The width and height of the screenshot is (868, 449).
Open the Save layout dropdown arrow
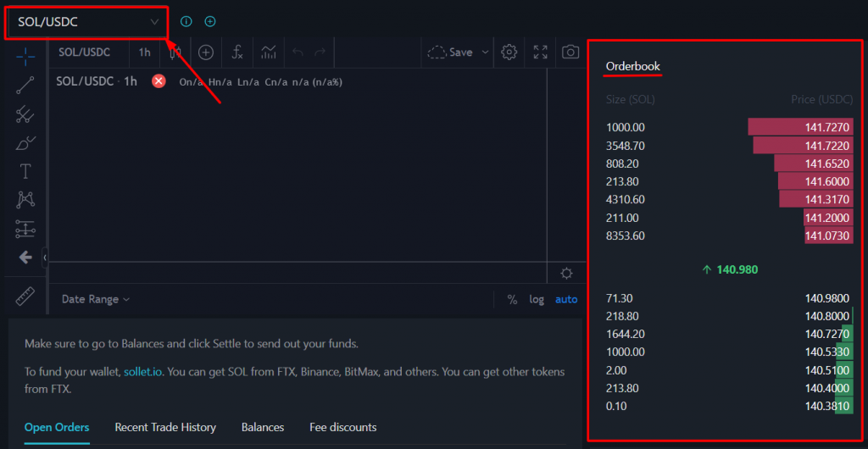(485, 53)
